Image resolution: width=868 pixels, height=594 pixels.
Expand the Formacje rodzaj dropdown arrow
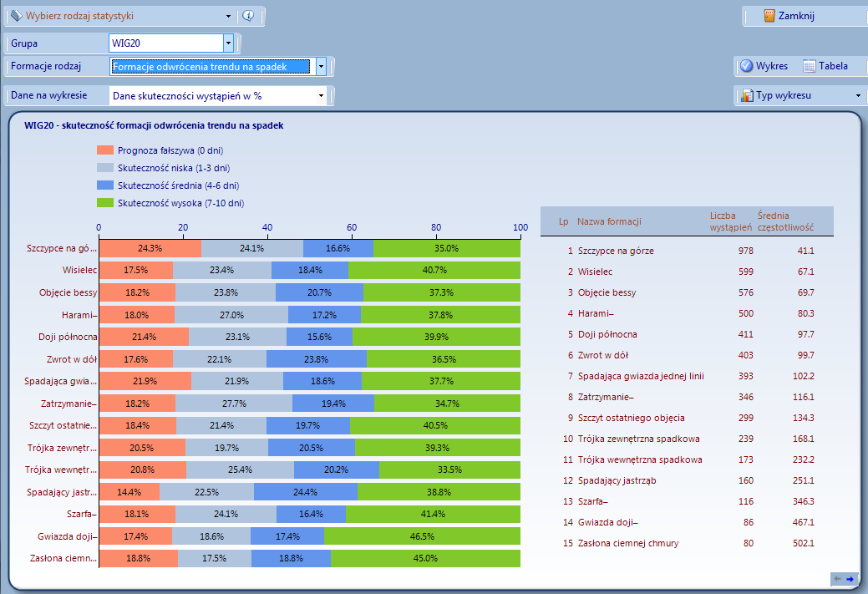pos(321,67)
